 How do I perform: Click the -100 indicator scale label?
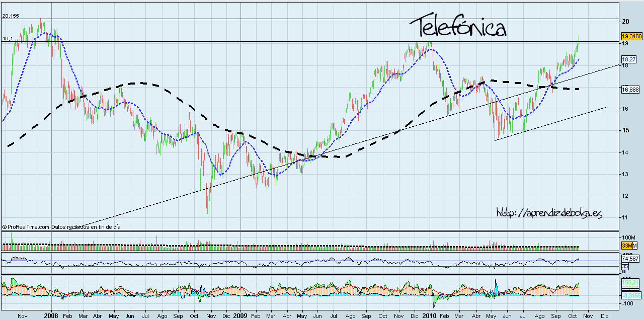tap(628, 303)
